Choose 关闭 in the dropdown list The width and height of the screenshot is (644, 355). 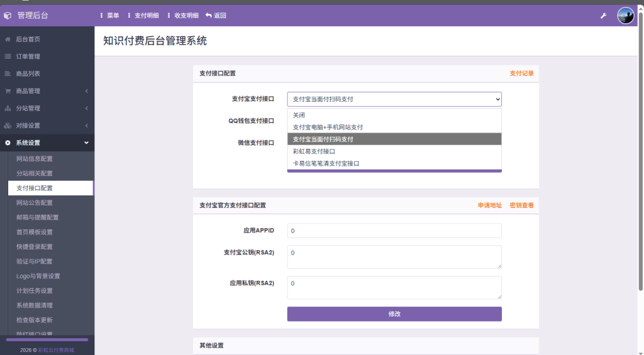point(394,116)
